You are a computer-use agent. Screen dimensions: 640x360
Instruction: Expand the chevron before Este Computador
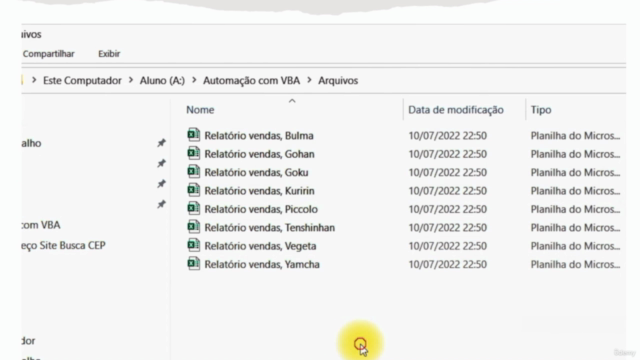(34, 80)
